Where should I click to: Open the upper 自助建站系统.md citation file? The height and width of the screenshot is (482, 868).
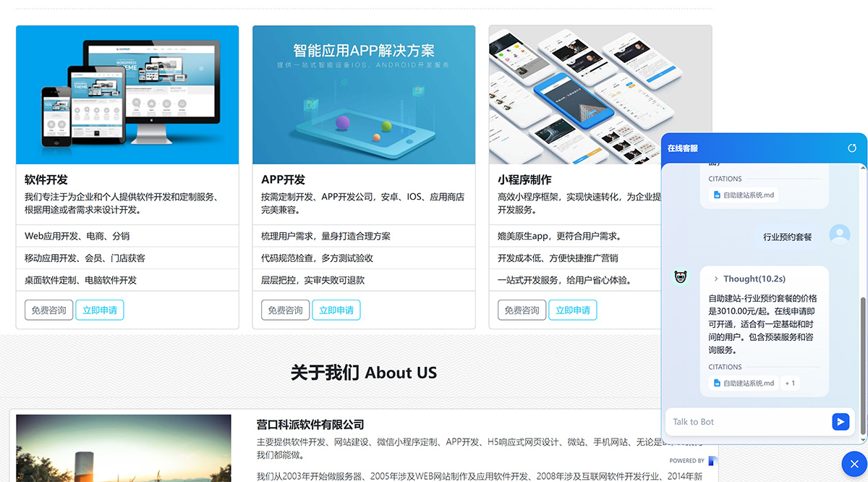coord(744,195)
